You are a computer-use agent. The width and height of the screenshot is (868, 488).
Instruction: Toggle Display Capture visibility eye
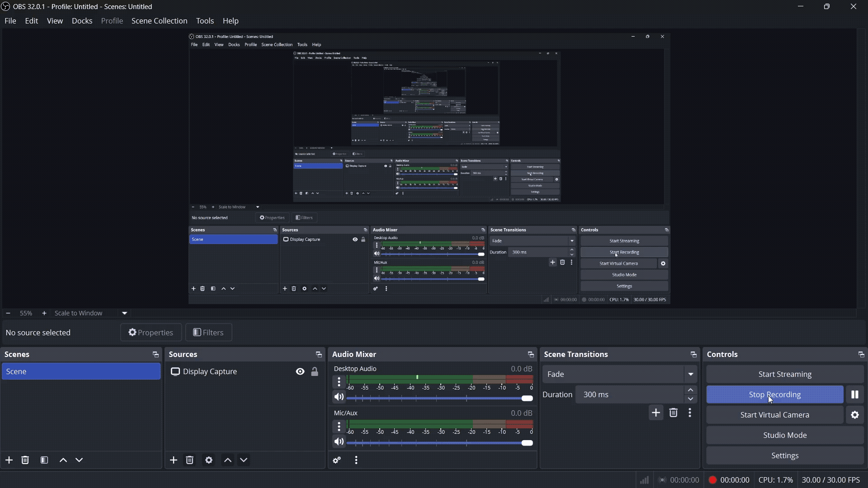[x=300, y=372]
